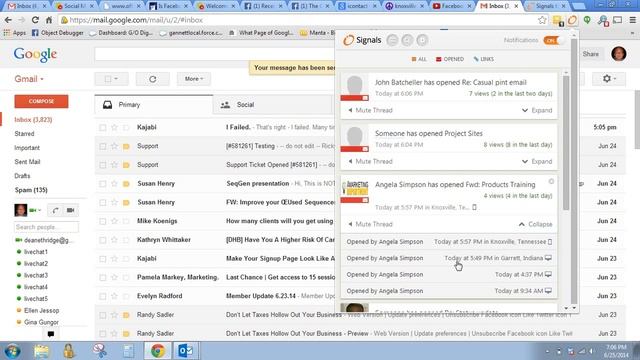Dismiss the Angela Simpson notification with small X
Screen dimensions: 640x360
551,181
